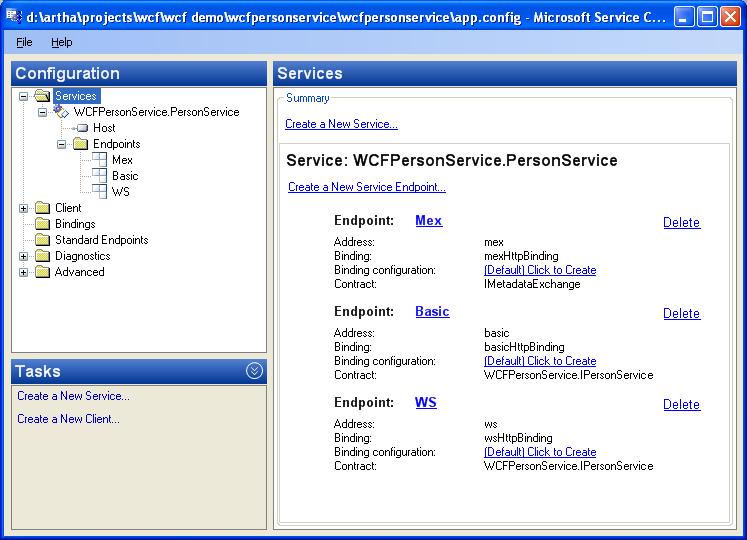
Task: Select Services label in configuration tree
Action: [x=76, y=96]
